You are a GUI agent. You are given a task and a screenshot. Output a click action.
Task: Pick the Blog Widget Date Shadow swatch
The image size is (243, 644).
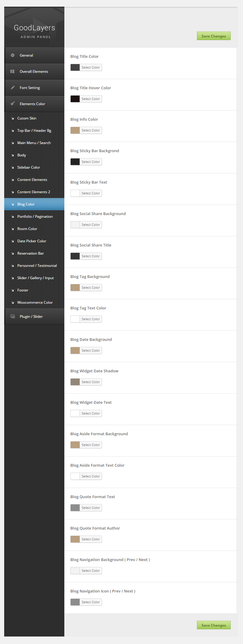pos(75,382)
